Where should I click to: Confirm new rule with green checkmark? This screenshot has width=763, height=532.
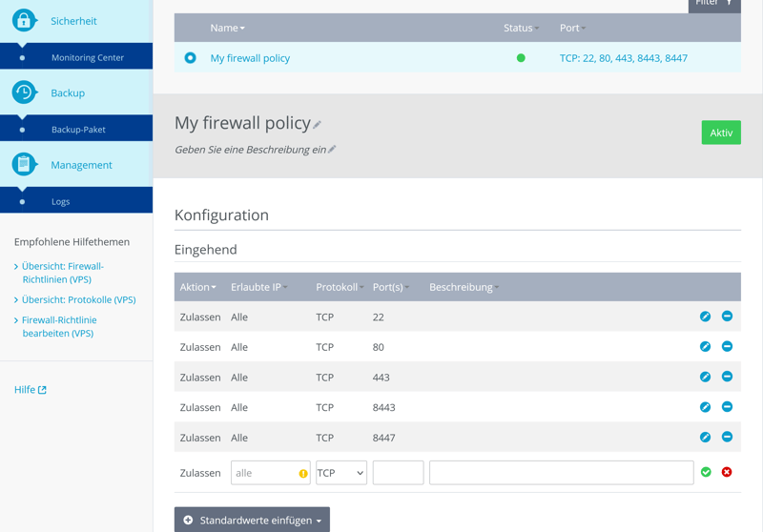[706, 472]
